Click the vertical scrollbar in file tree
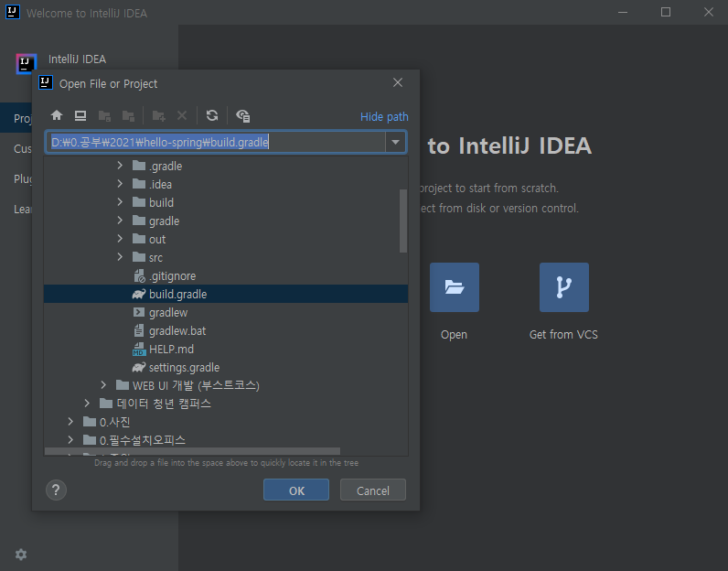 pyautogui.click(x=403, y=221)
